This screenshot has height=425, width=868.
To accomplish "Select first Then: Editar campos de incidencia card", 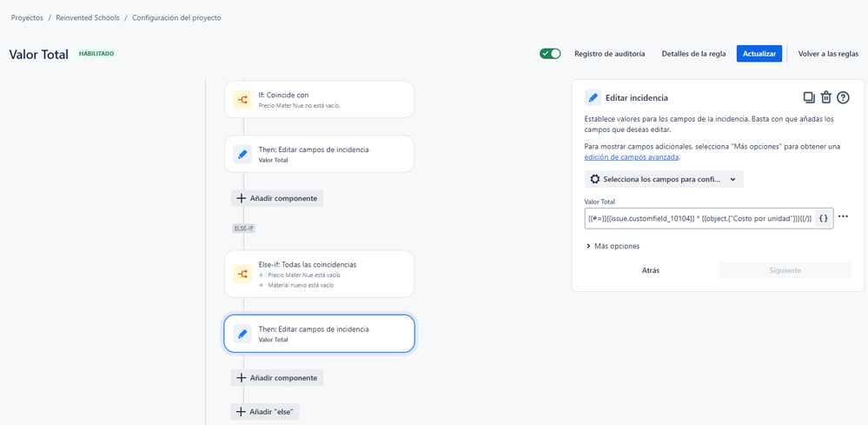I will (320, 154).
